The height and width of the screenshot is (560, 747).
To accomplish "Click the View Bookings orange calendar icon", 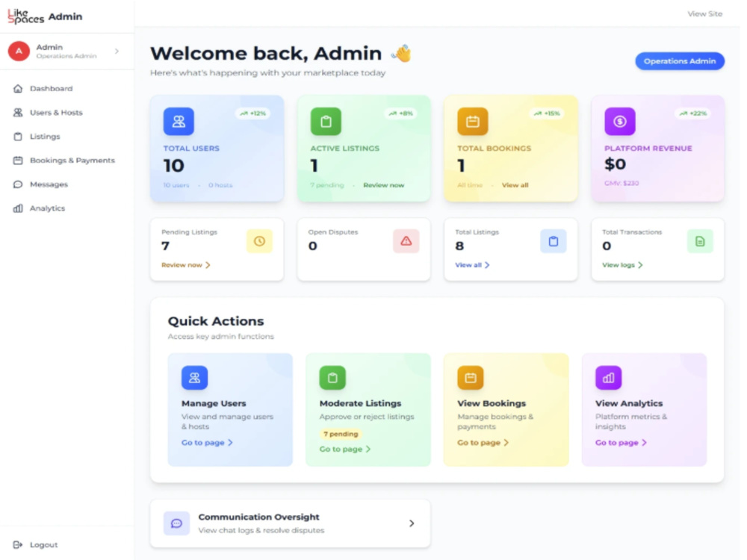I will coord(470,378).
